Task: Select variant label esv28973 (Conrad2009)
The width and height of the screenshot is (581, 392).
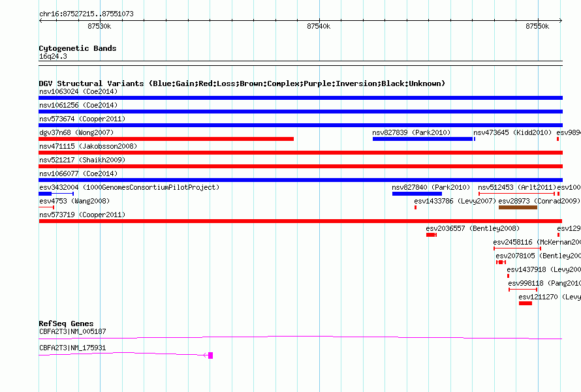Action: coord(539,201)
